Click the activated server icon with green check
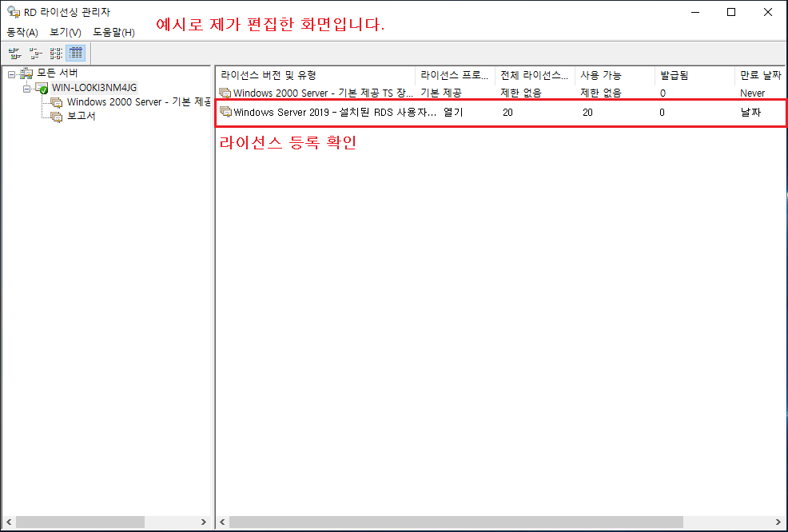The height and width of the screenshot is (532, 788). pos(42,89)
